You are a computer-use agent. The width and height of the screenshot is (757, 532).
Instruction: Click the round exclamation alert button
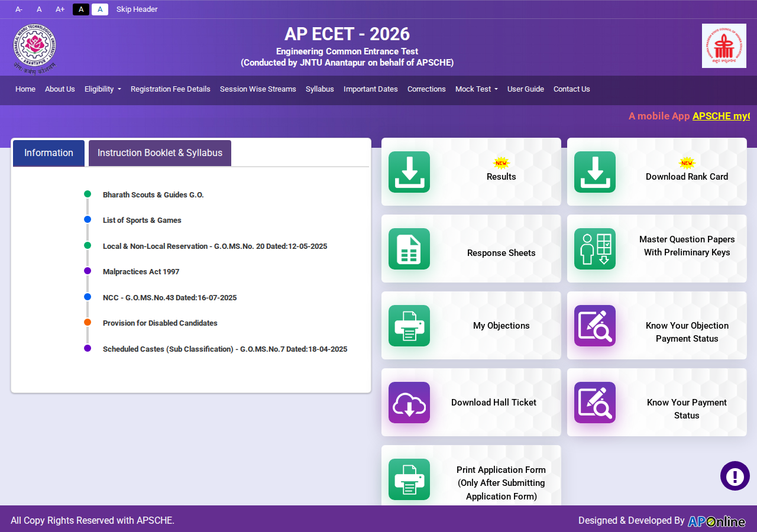click(735, 476)
